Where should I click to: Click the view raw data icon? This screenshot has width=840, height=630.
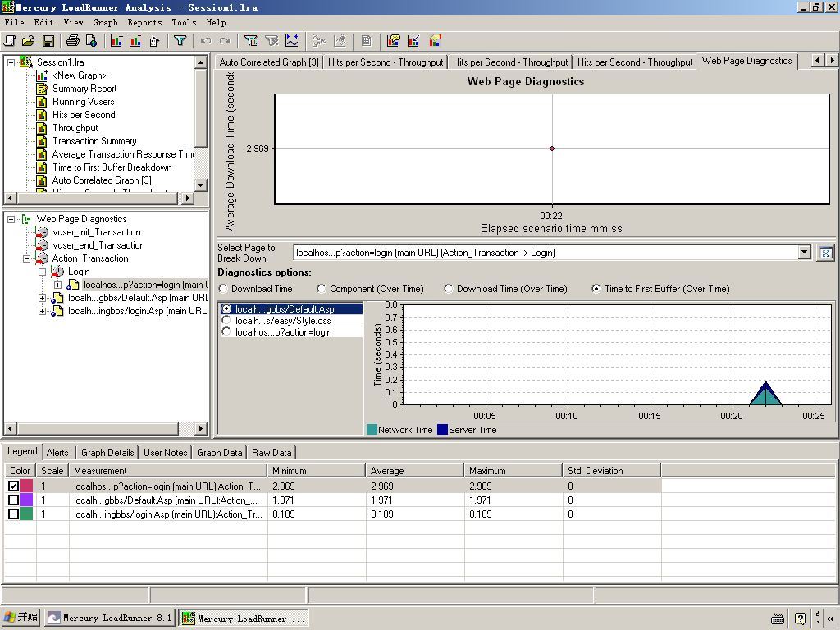click(367, 41)
